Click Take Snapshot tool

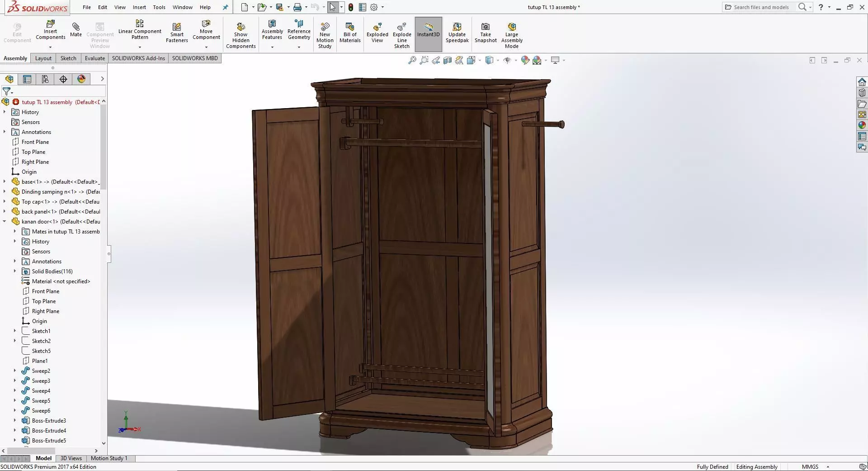click(x=486, y=33)
